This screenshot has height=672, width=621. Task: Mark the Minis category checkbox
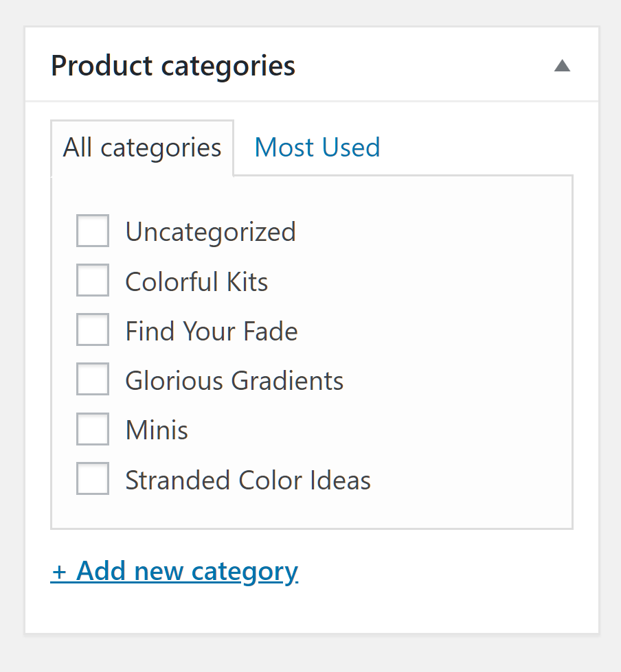[x=93, y=430]
